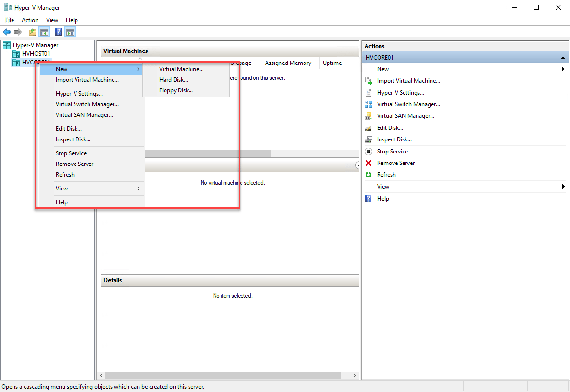This screenshot has height=392, width=570.
Task: Collapse the HVCORE01 section in Actions pane
Action: 563,57
